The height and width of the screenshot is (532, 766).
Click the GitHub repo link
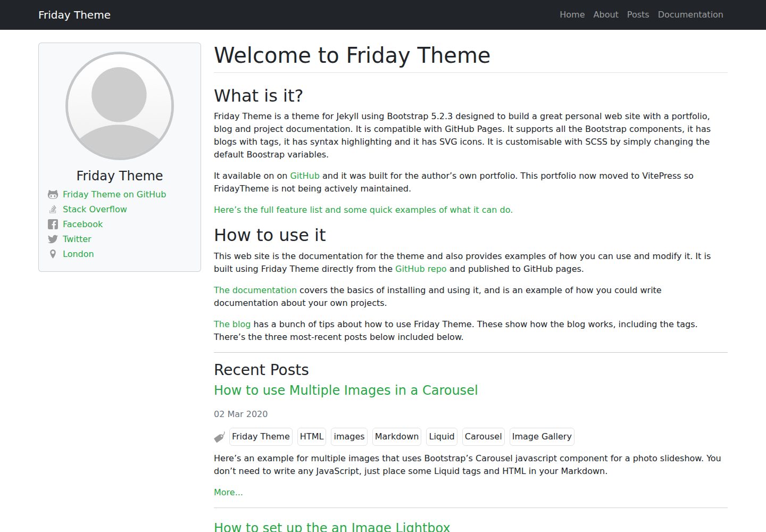tap(421, 269)
